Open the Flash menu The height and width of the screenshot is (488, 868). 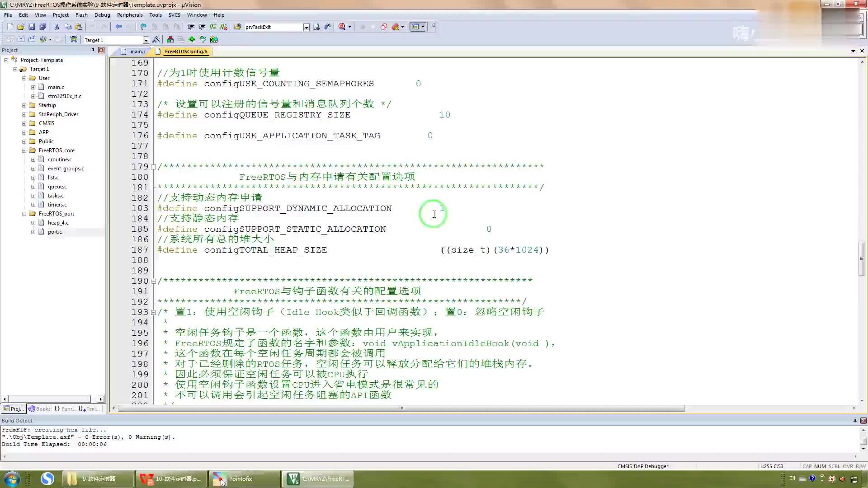[81, 14]
